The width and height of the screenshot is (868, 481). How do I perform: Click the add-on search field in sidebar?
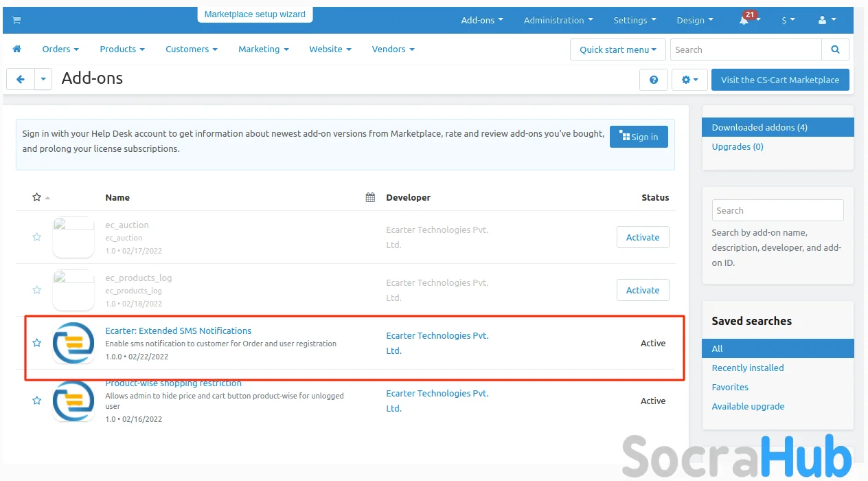pos(777,211)
